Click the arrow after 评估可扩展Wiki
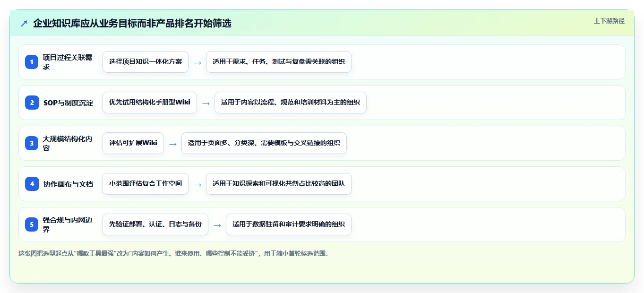Screen dimensions: 644x293 [173, 144]
